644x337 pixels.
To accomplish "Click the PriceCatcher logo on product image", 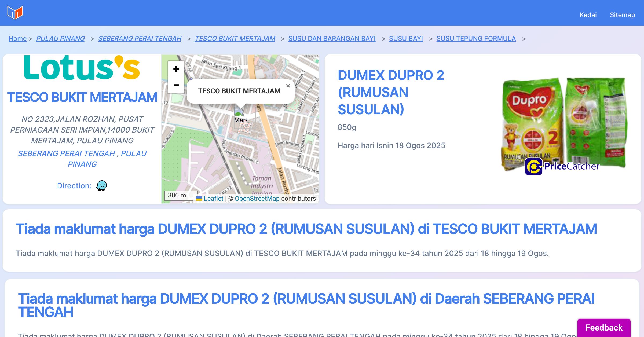I will pos(562,166).
